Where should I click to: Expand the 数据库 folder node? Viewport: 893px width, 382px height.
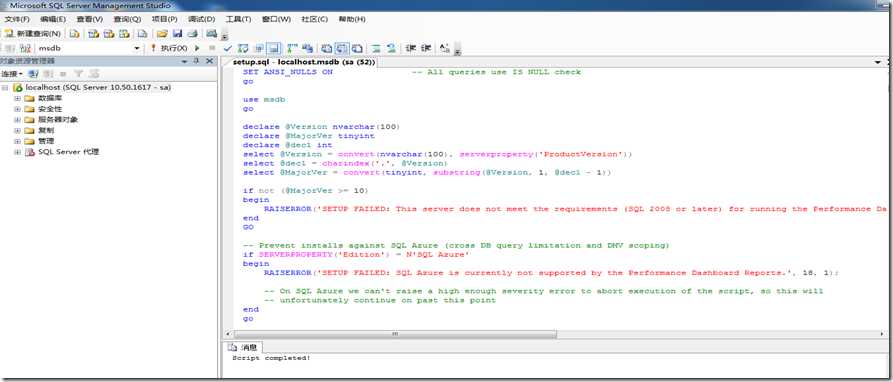click(x=17, y=98)
